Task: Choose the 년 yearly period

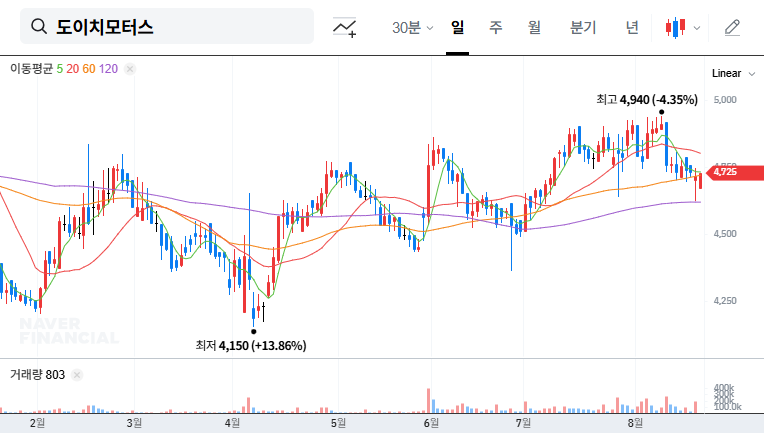Action: pyautogui.click(x=631, y=28)
